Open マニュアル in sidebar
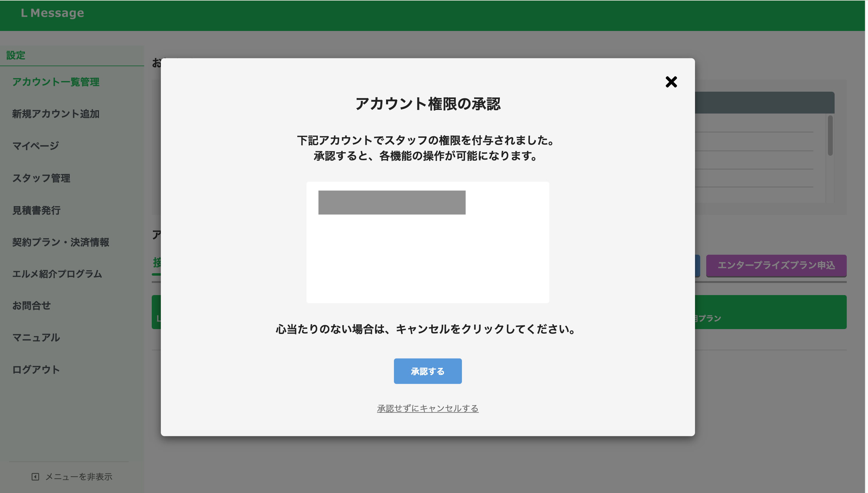The height and width of the screenshot is (493, 868). (x=36, y=338)
